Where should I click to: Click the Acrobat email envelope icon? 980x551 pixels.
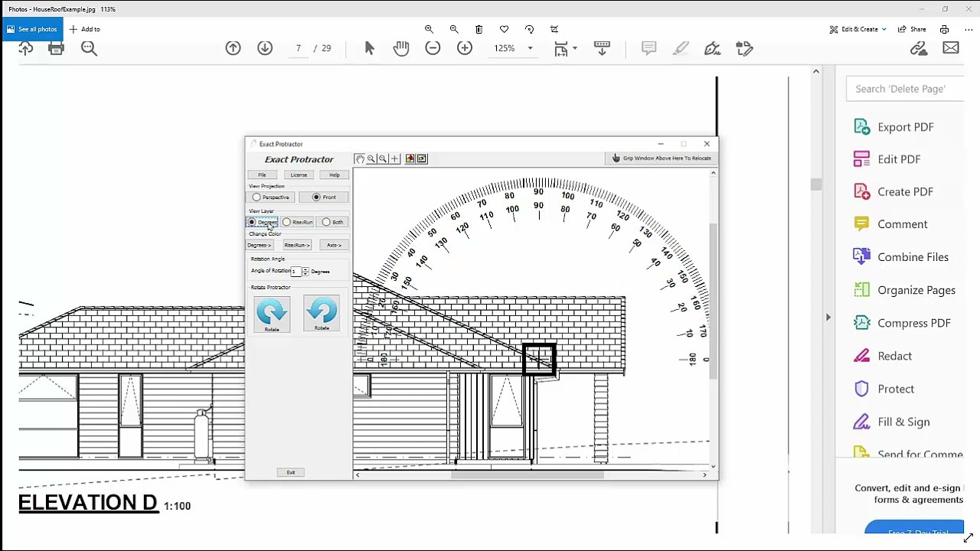(x=951, y=48)
